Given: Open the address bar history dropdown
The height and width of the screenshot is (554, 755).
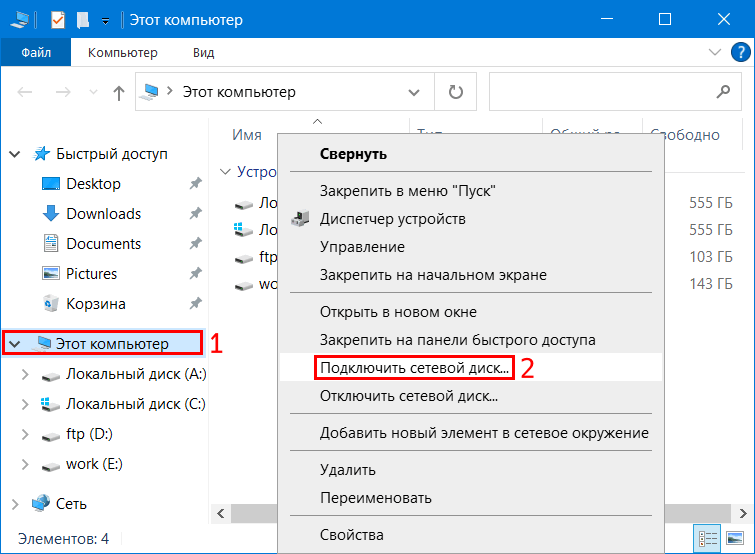Looking at the screenshot, I should pyautogui.click(x=415, y=92).
